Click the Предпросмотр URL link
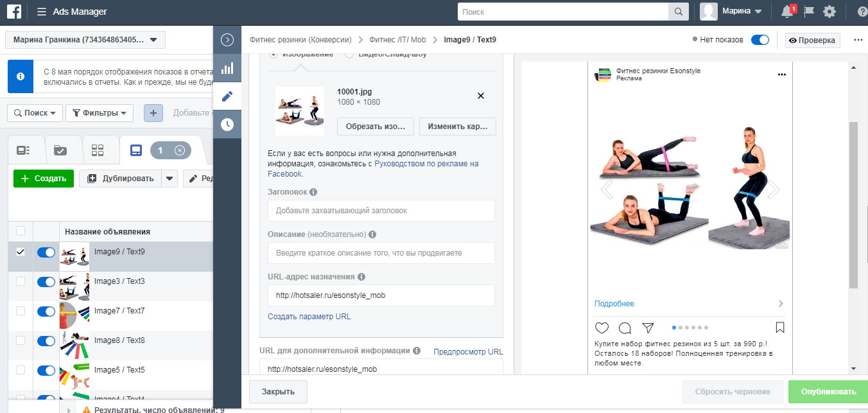The image size is (868, 413). [469, 351]
